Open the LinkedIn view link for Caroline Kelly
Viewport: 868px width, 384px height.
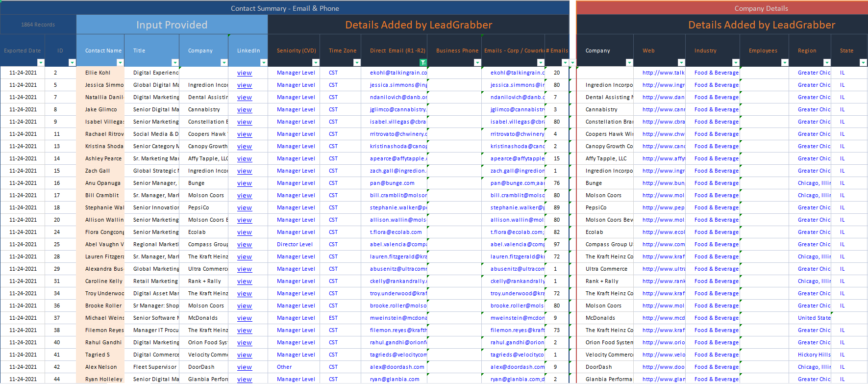click(x=245, y=282)
